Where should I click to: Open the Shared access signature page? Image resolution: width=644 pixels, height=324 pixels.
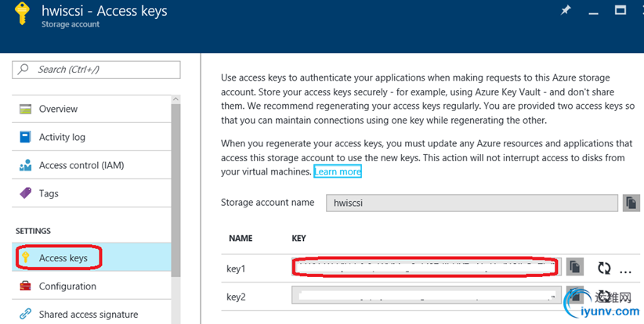[x=88, y=314]
